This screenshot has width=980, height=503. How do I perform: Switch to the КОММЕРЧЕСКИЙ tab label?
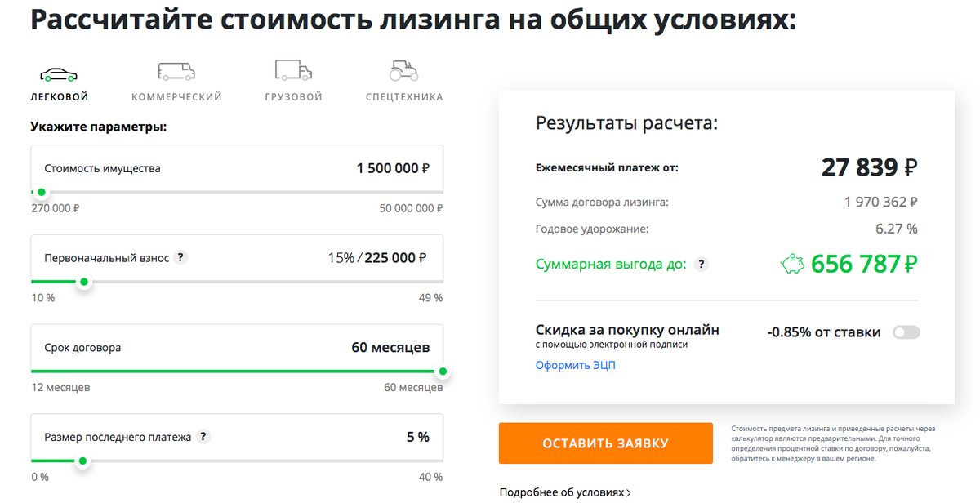[176, 97]
